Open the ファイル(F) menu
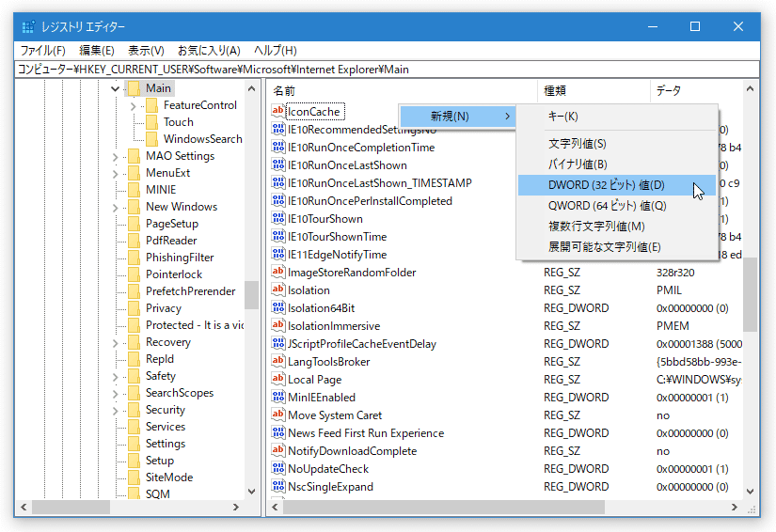776x532 pixels. tap(42, 51)
